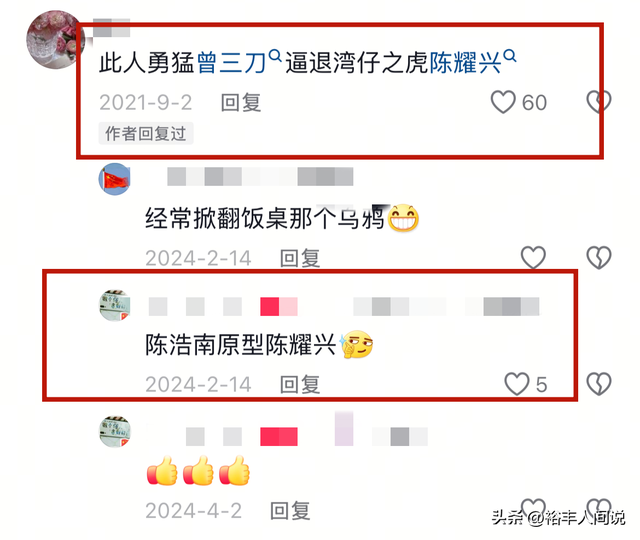Open avatar of 陈浩南原型 commenter

pyautogui.click(x=115, y=305)
